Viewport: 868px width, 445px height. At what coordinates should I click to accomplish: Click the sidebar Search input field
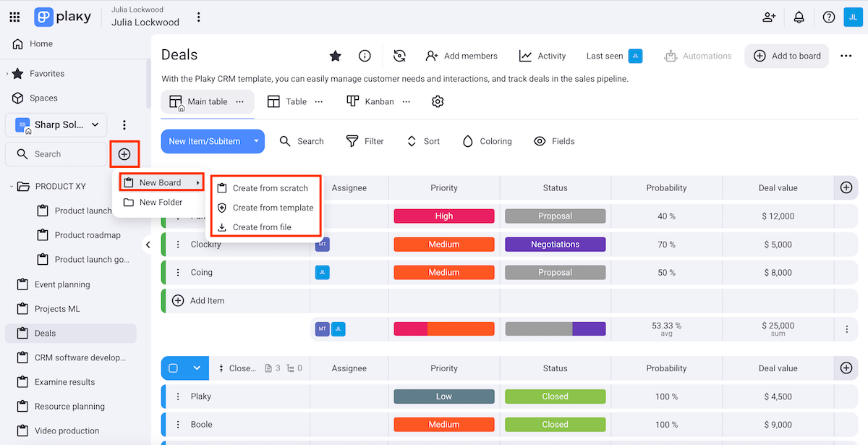coord(56,153)
